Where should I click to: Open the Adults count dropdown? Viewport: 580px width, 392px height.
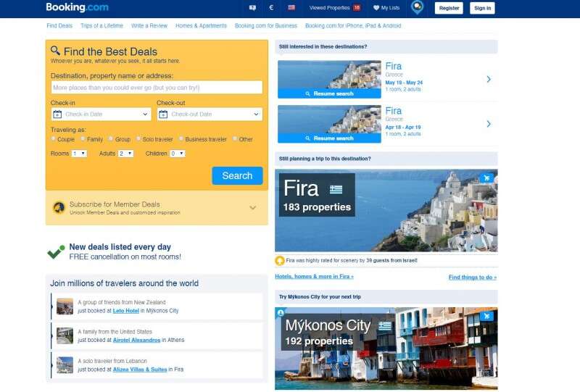point(125,154)
